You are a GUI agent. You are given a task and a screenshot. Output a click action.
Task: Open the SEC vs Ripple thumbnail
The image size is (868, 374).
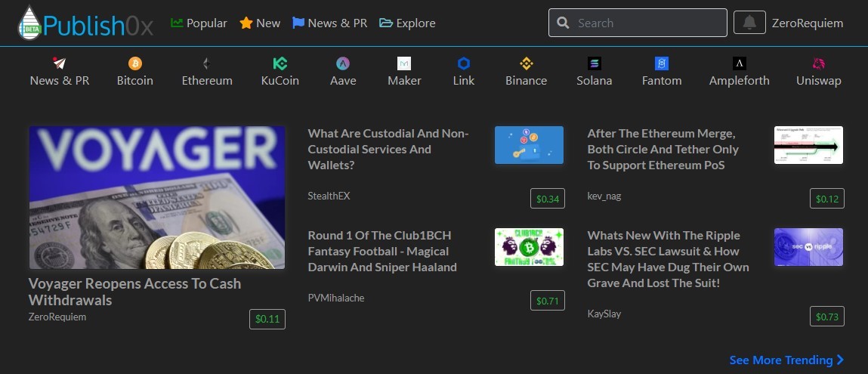coord(809,247)
